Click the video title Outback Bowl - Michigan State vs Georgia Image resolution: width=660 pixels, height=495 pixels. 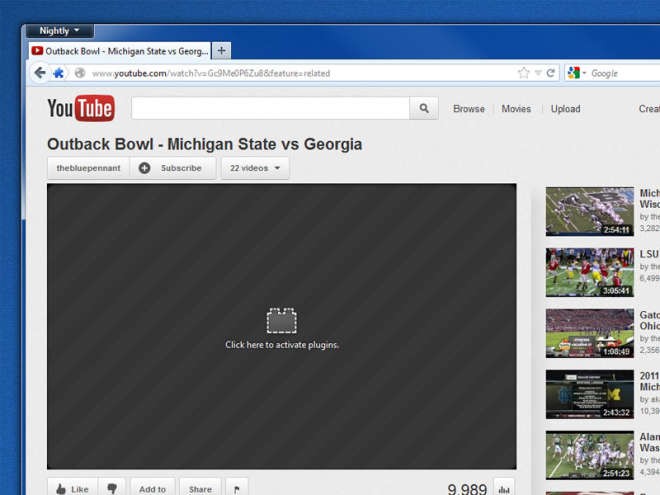205,144
